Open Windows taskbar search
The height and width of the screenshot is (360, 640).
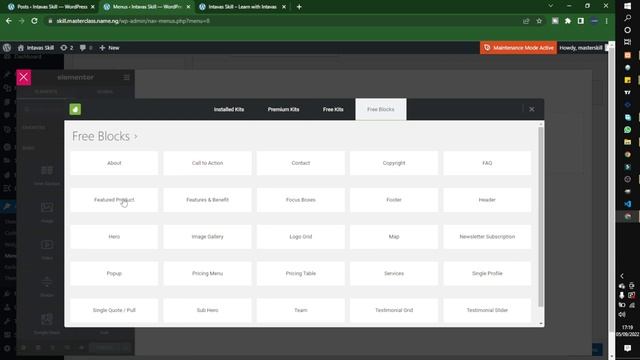click(x=628, y=18)
